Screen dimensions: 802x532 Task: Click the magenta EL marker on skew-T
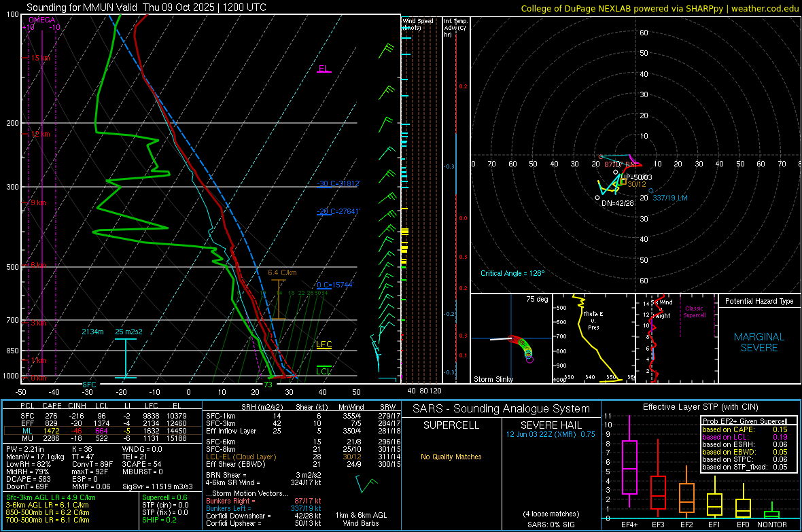pyautogui.click(x=324, y=69)
